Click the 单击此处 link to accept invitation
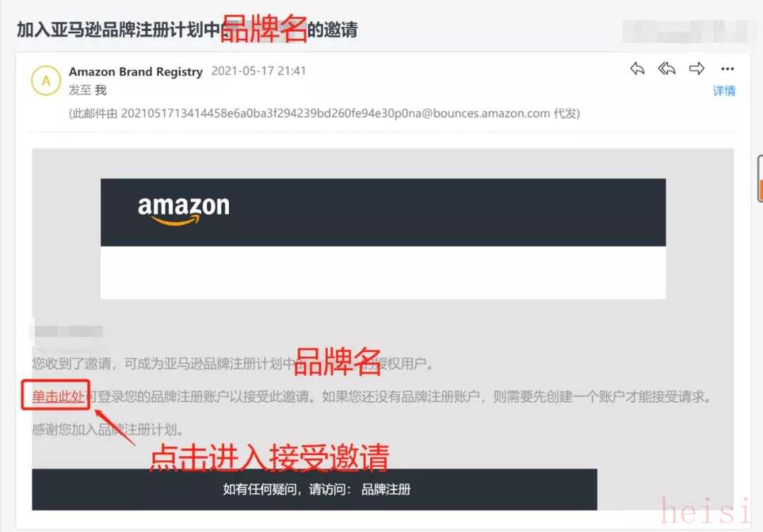The height and width of the screenshot is (532, 763). click(x=58, y=396)
